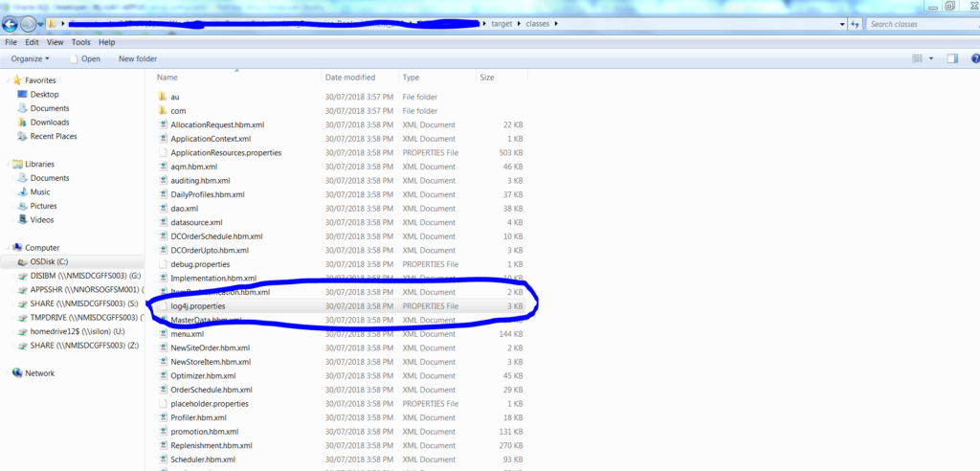Screen dimensions: 980x471
Task: Click the NewSiteOrder.hbm.xml file icon
Action: coord(163,348)
